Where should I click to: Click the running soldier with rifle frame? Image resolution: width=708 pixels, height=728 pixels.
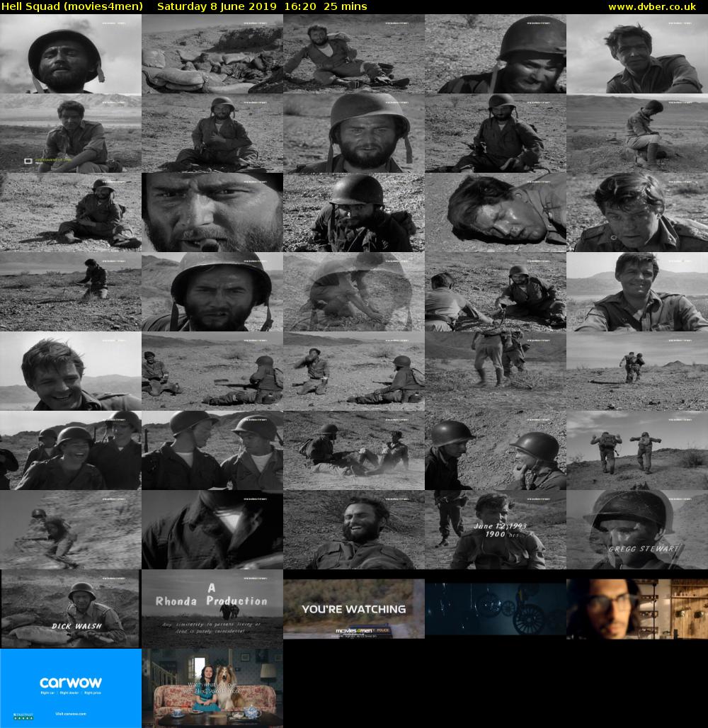71,529
